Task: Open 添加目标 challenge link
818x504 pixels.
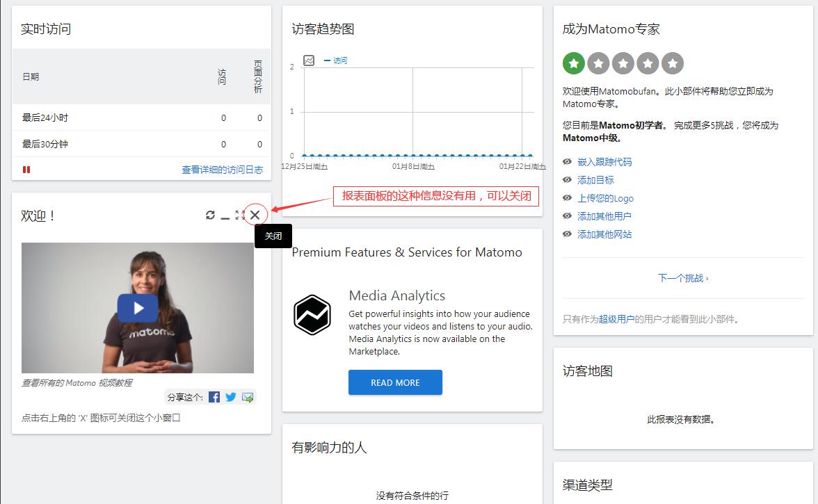Action: pyautogui.click(x=595, y=180)
